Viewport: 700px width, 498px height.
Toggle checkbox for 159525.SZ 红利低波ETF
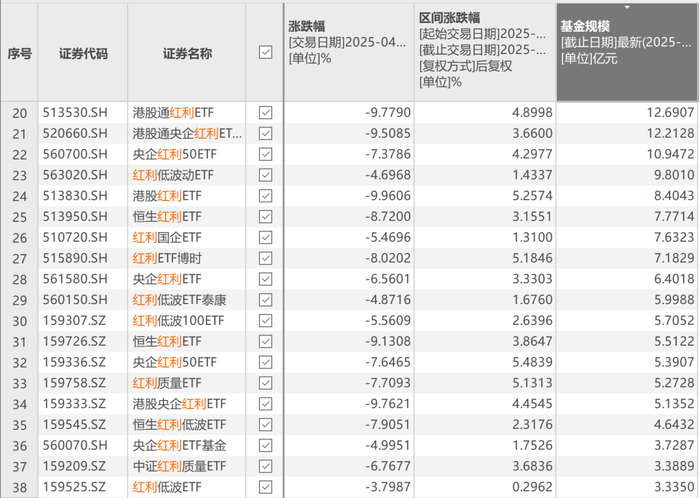[266, 487]
